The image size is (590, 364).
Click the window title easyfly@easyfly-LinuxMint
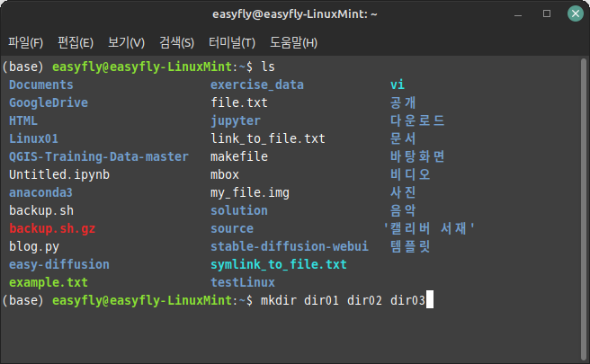pyautogui.click(x=295, y=14)
